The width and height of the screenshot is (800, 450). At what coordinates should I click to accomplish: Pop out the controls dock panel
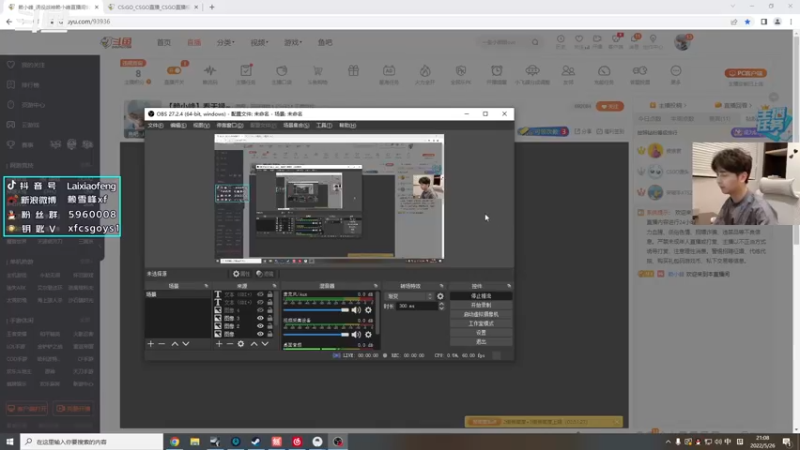(x=509, y=286)
